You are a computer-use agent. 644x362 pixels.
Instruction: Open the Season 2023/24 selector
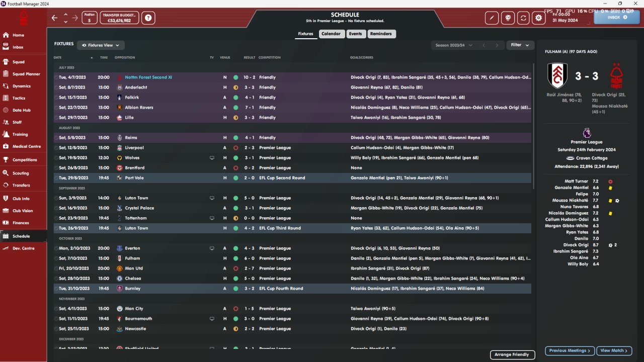pyautogui.click(x=454, y=45)
